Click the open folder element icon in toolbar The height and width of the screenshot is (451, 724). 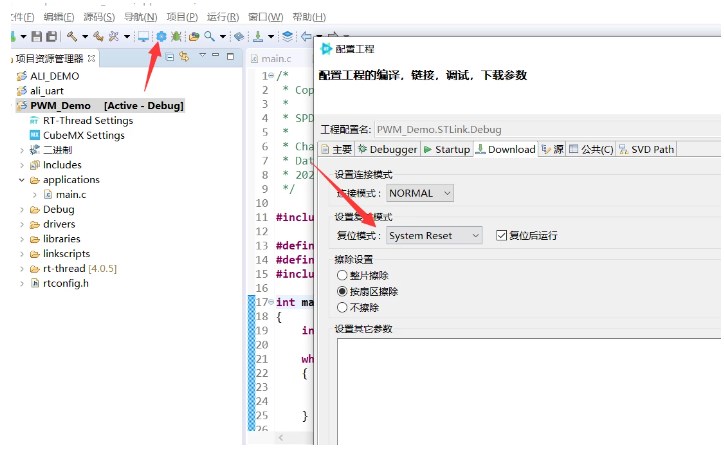[194, 36]
